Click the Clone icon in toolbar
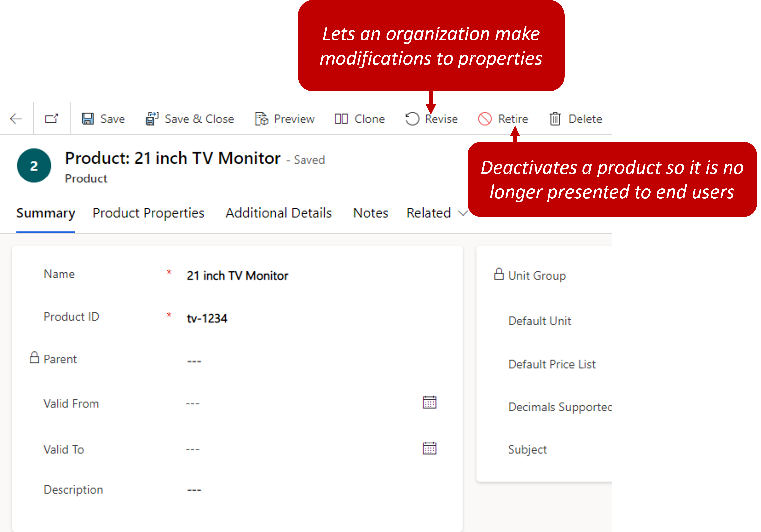The width and height of the screenshot is (761, 532). coord(341,119)
